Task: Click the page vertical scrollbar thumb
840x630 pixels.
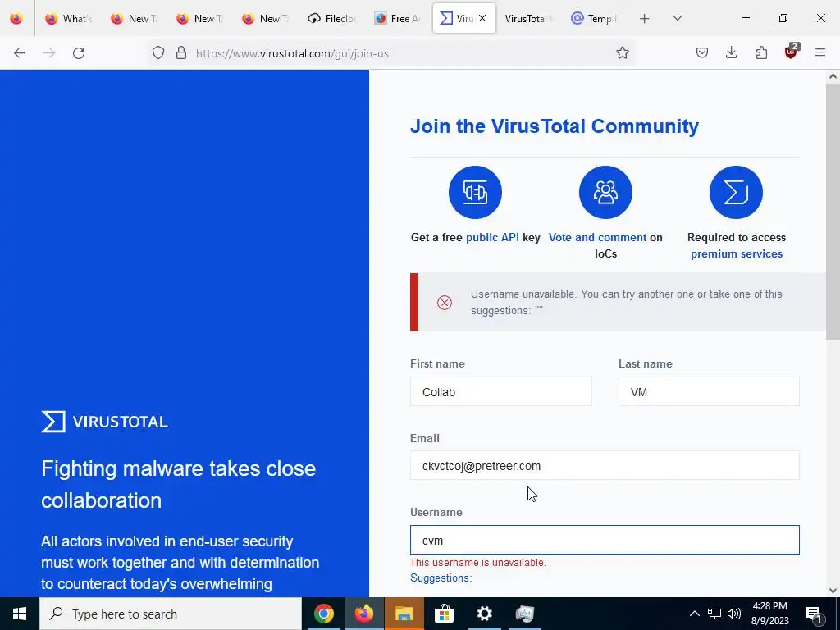Action: point(833,212)
